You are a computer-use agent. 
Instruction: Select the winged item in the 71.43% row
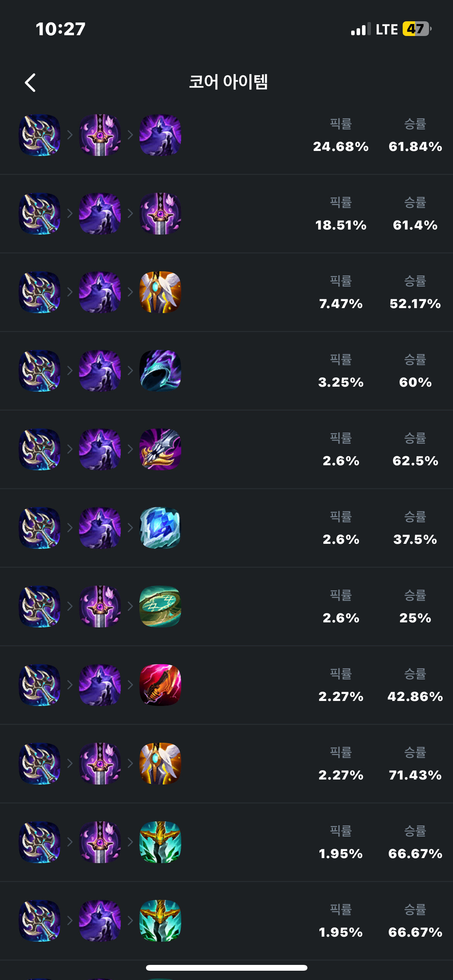coord(160,764)
